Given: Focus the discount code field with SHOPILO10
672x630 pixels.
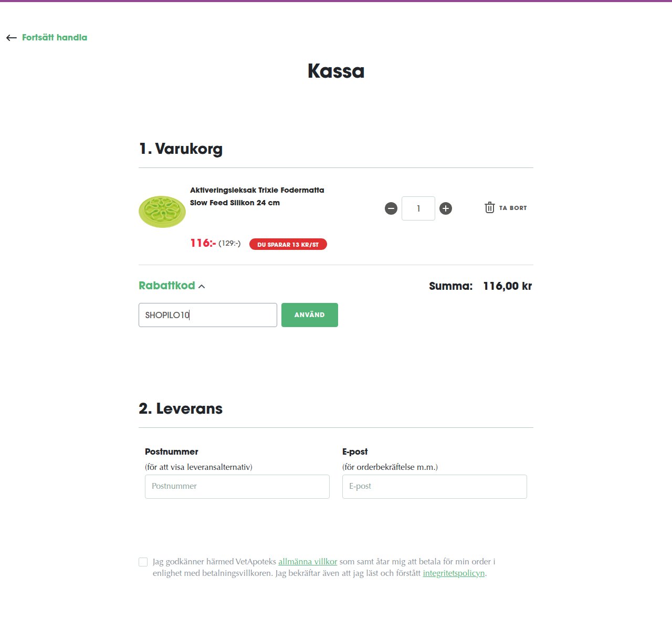Looking at the screenshot, I should pos(208,315).
